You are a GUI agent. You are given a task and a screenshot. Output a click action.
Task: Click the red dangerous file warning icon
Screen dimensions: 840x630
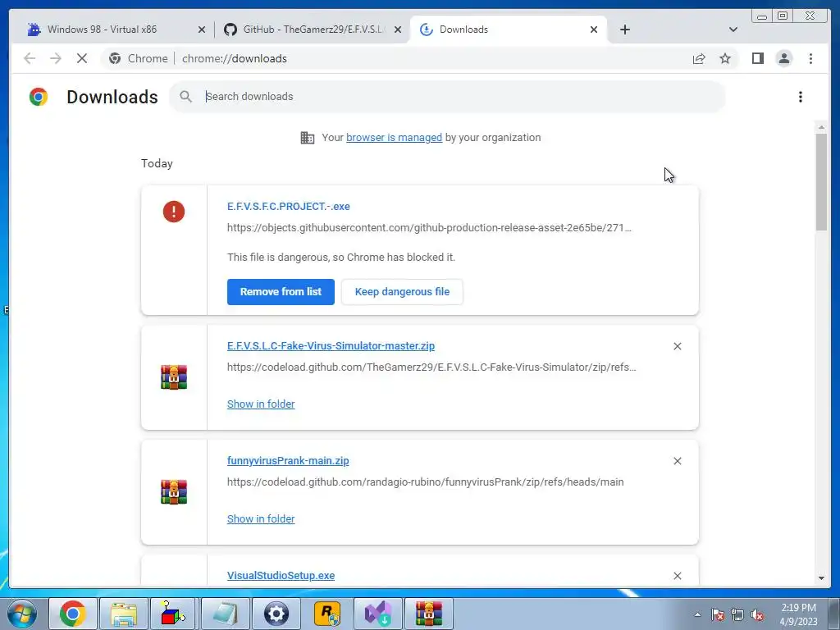174,212
